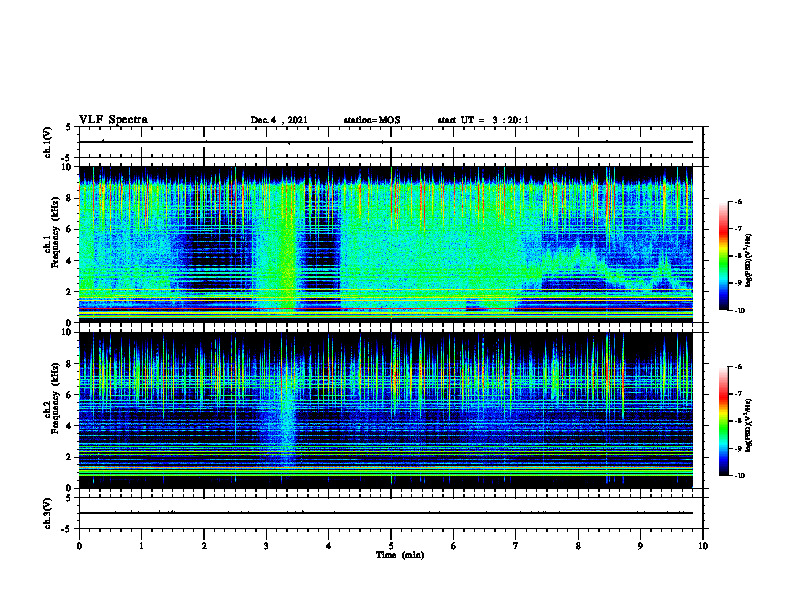
Task: Click the "ch.1(V)" waveform axis label
Action: [47, 142]
